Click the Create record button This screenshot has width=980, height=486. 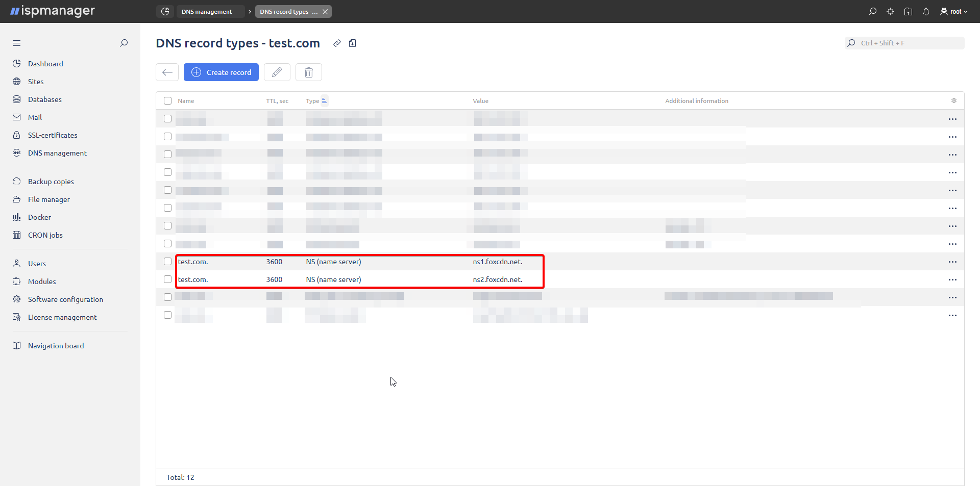[221, 72]
